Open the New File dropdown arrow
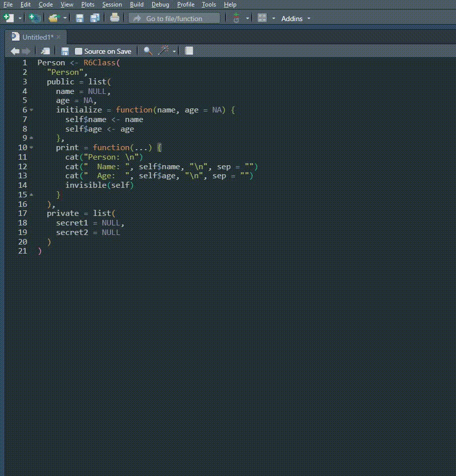This screenshot has height=476, width=456. [20, 19]
